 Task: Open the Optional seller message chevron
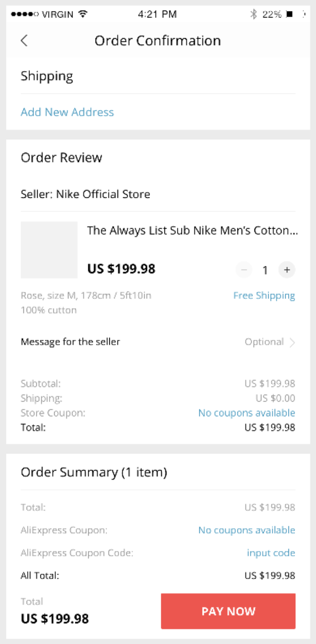pos(292,342)
